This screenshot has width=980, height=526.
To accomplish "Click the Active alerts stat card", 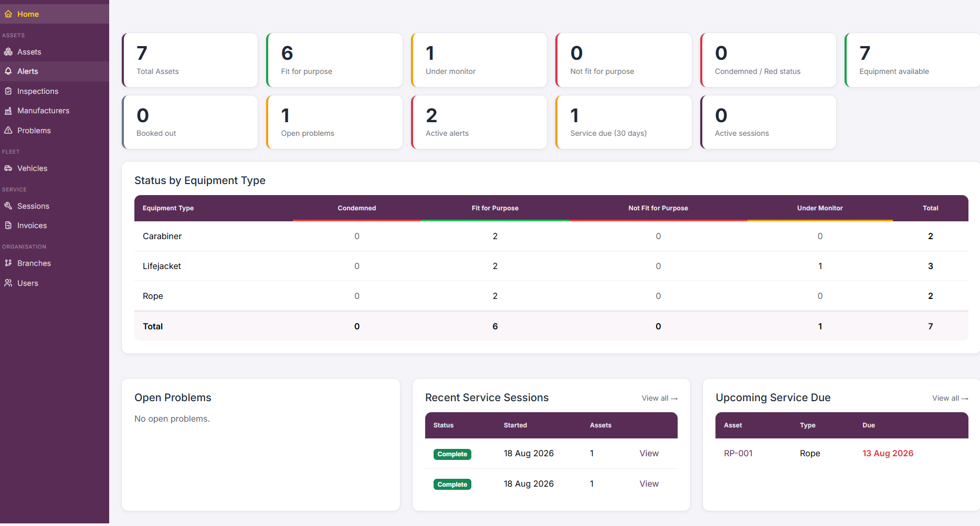I will pos(479,122).
